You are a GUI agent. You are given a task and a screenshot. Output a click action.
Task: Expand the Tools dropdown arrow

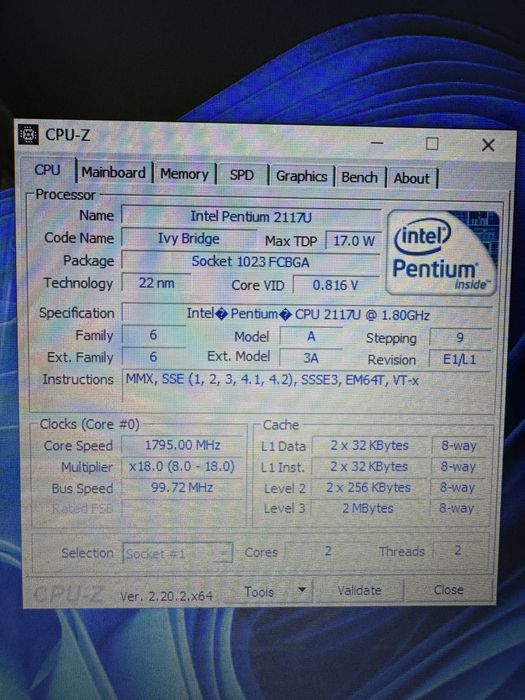tap(302, 590)
